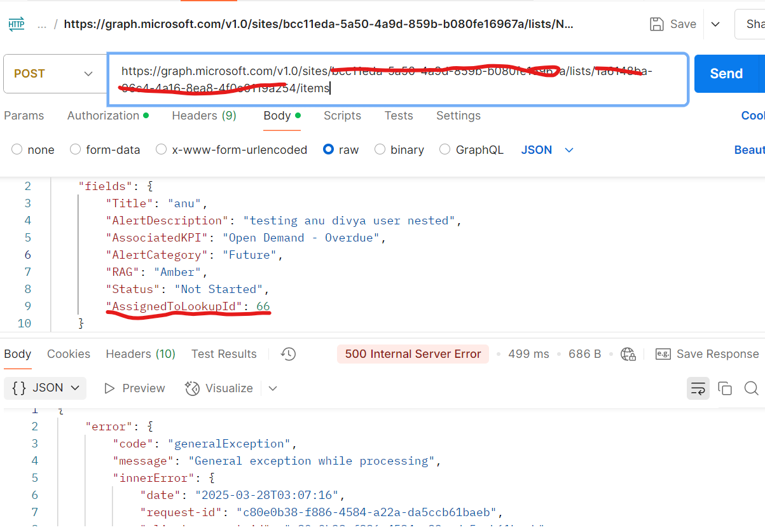
Task: Switch to the Headers (9) request tab
Action: click(204, 116)
